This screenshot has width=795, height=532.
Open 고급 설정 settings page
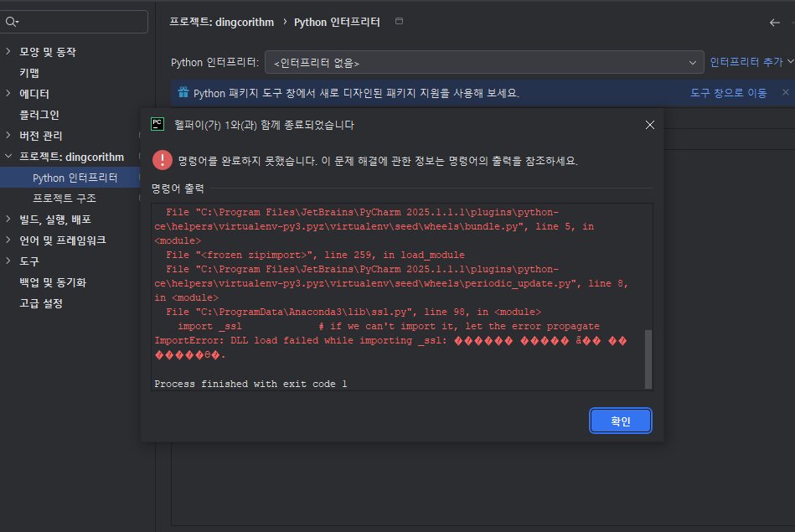coord(40,303)
